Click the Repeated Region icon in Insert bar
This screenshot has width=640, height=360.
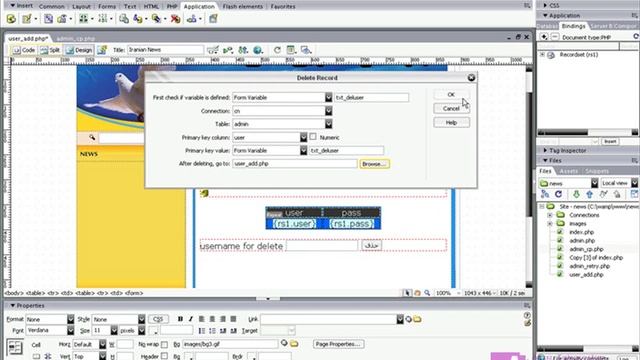pyautogui.click(x=48, y=19)
